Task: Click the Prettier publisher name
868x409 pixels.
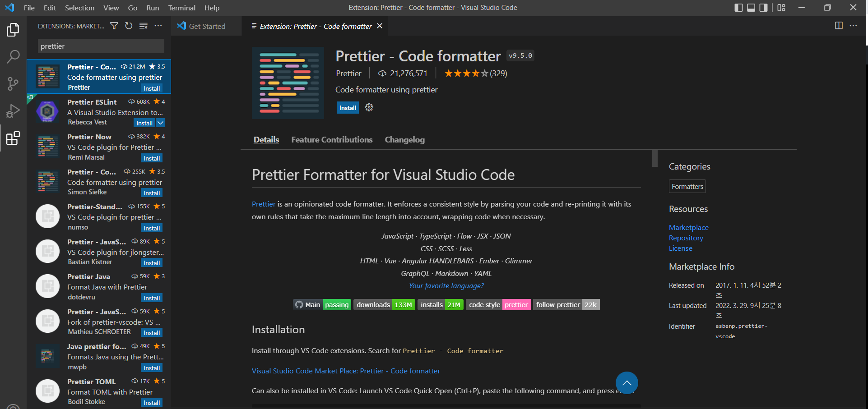Action: coord(348,74)
